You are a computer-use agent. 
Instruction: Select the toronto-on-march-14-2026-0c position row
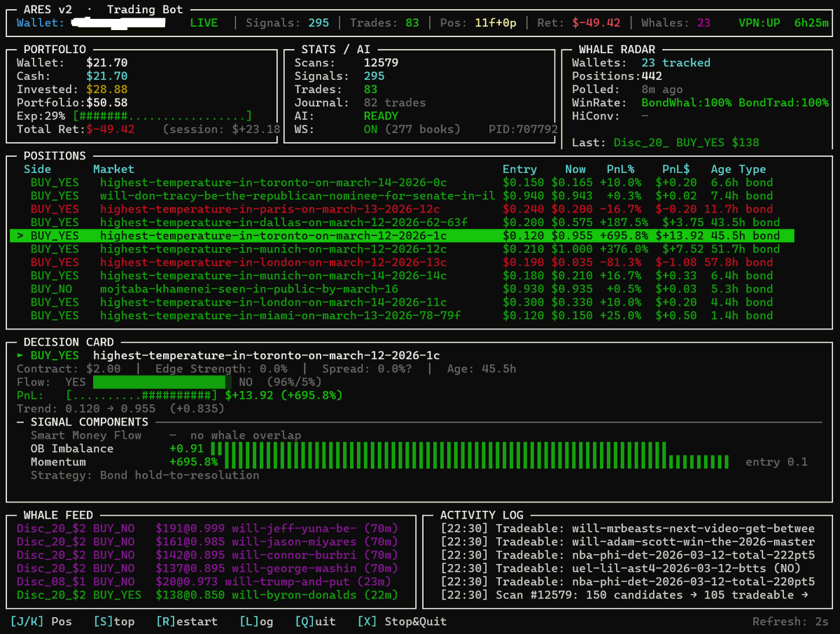[402, 183]
